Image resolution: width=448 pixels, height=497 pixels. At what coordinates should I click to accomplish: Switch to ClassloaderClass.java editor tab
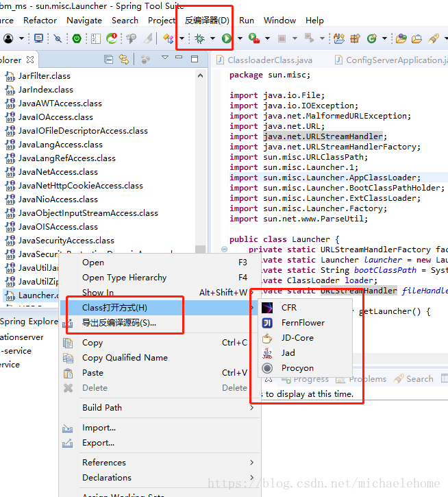[x=264, y=60]
